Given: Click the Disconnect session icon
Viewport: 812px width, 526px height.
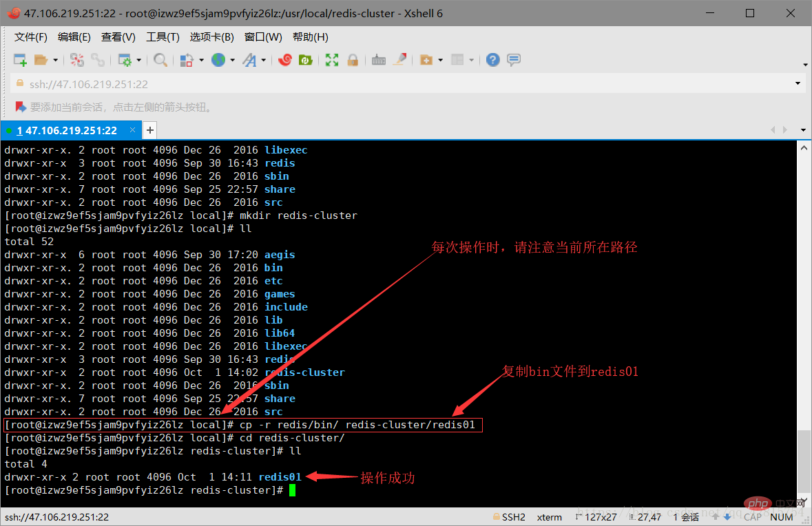Looking at the screenshot, I should 77,60.
